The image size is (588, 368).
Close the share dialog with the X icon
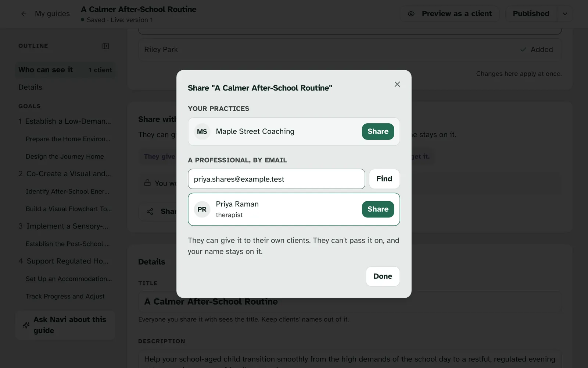pyautogui.click(x=397, y=84)
